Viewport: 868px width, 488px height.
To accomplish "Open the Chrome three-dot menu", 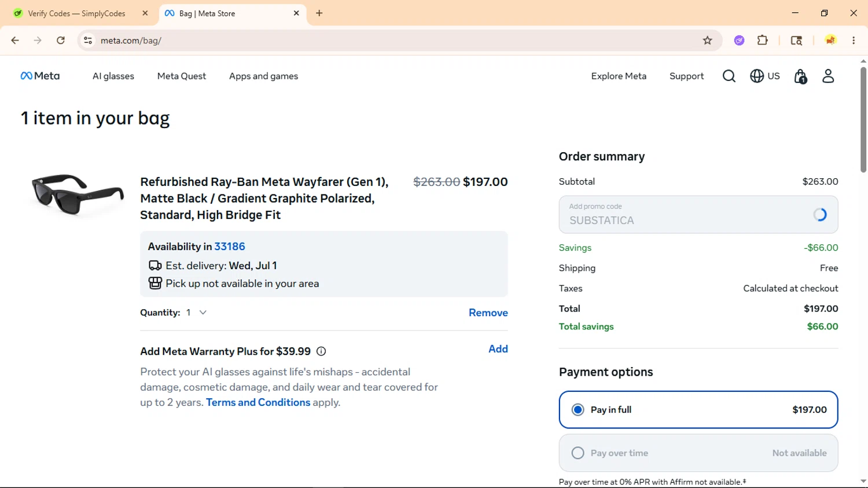I will click(854, 40).
